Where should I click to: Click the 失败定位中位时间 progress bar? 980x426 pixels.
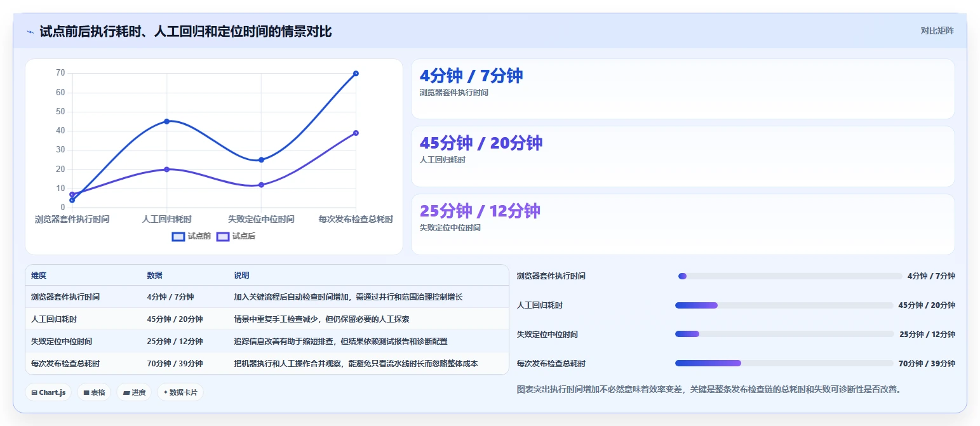[784, 334]
